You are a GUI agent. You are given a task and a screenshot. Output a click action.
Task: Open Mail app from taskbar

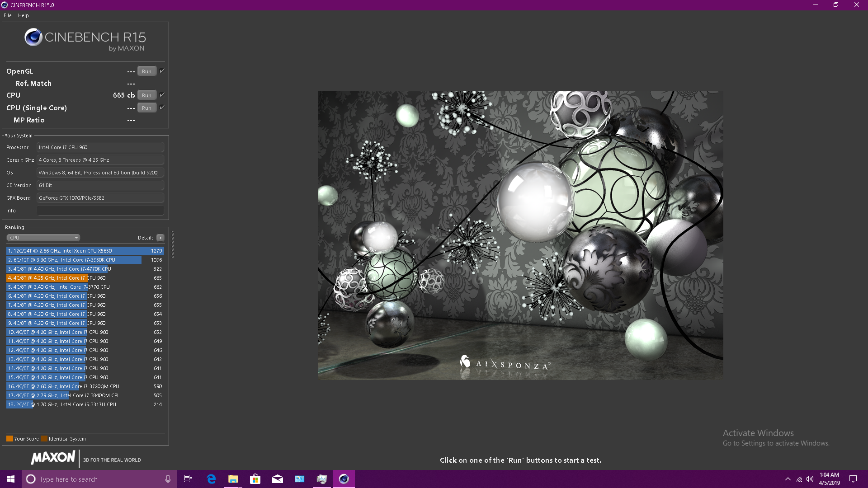click(278, 479)
